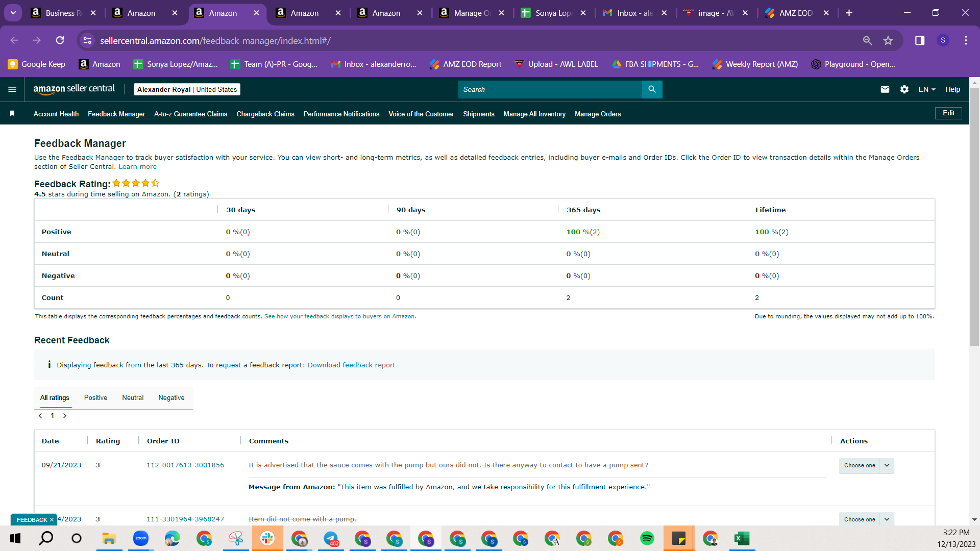980x551 pixels.
Task: Open Account Health in the navigation bar
Action: pos(56,114)
